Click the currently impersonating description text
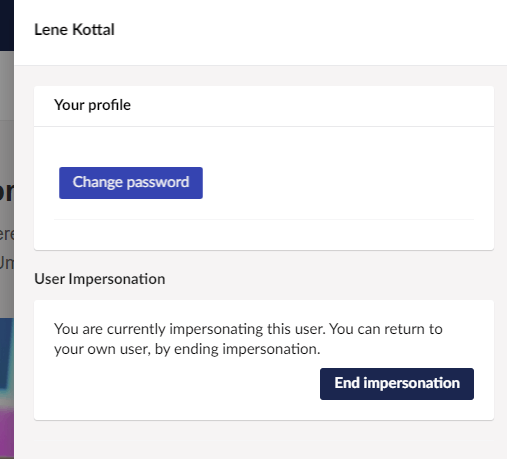 coord(248,339)
